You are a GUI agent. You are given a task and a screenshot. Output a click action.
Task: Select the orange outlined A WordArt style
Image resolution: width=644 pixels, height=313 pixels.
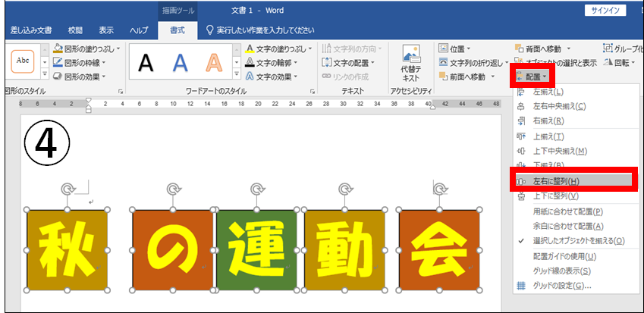(x=214, y=63)
